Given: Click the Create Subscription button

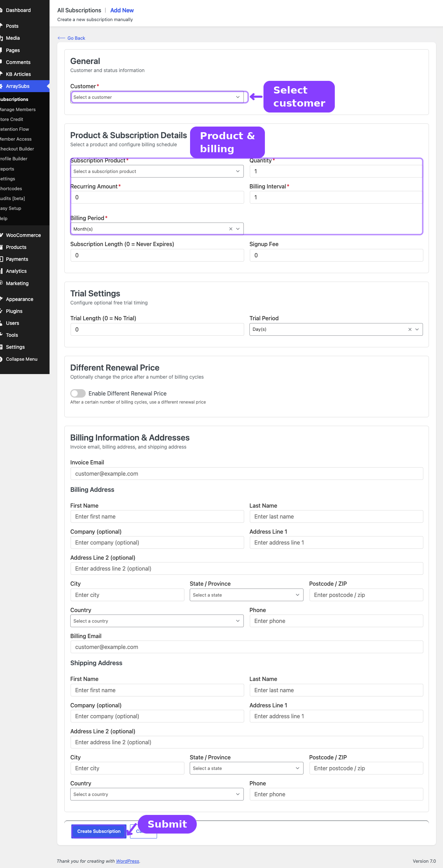Looking at the screenshot, I should tap(99, 831).
